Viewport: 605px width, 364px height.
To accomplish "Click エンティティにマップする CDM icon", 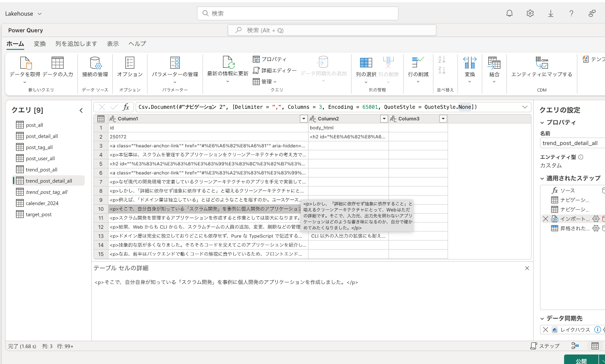I will (541, 63).
